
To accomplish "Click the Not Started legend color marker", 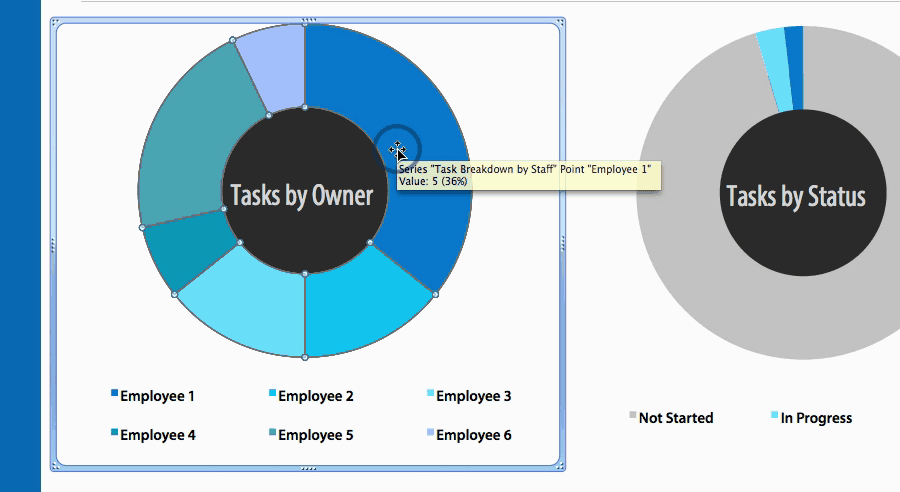I will (633, 415).
